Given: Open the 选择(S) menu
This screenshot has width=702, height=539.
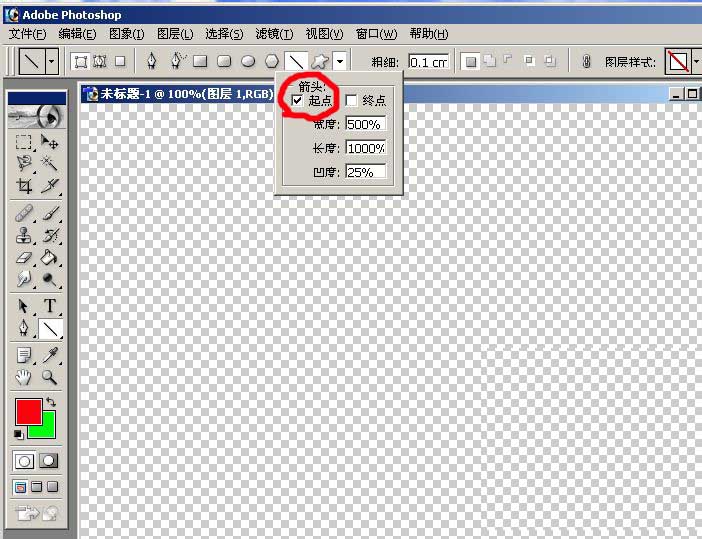Looking at the screenshot, I should click(224, 34).
